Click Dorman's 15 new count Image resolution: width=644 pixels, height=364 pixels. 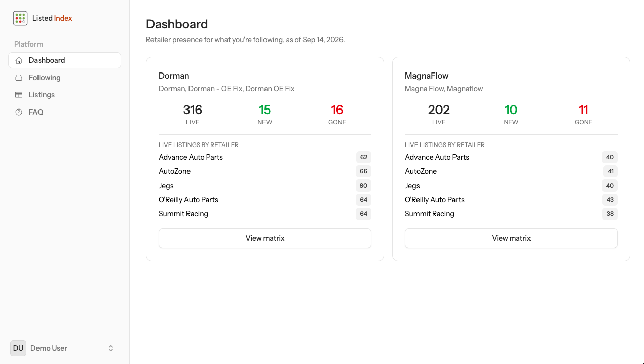(x=265, y=110)
